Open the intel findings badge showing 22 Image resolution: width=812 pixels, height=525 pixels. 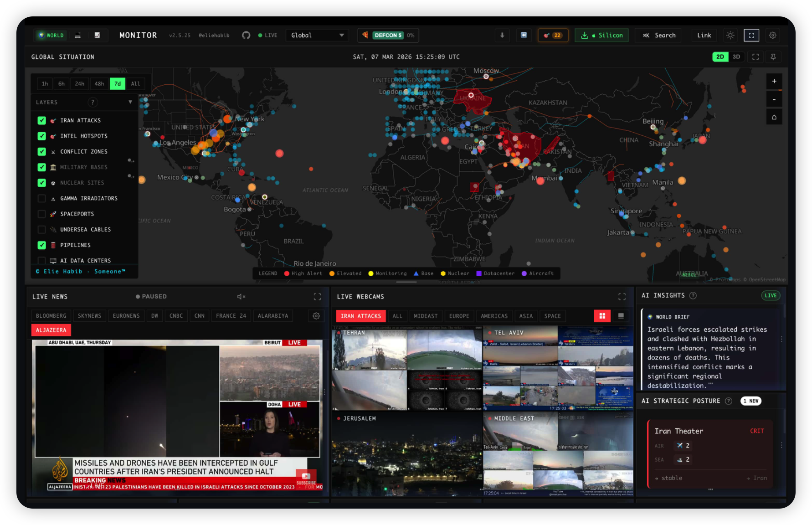(553, 35)
